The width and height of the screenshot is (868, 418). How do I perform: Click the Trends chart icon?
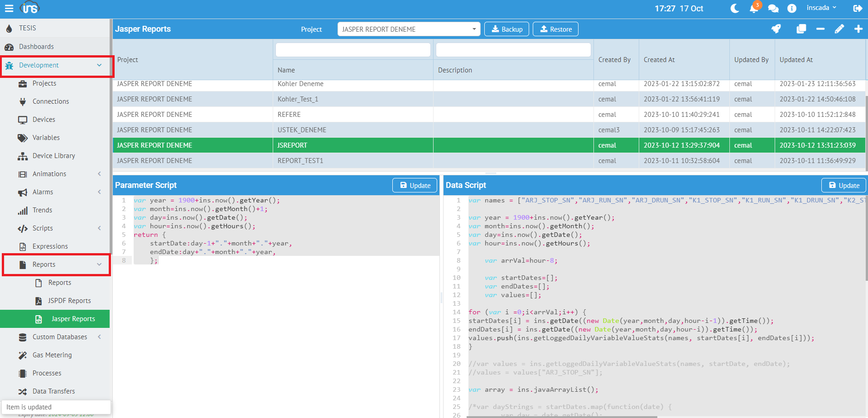click(23, 210)
